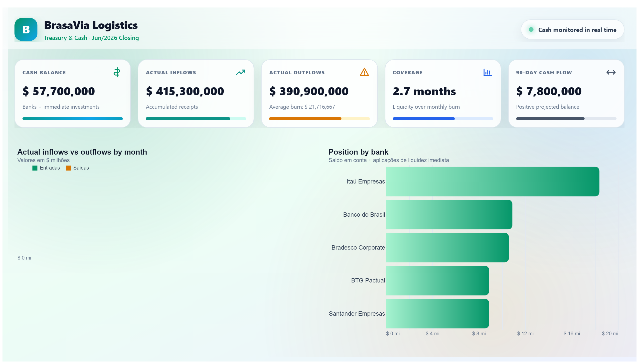The width and height of the screenshot is (639, 364).
Task: Click Valores em $ milhões subtitle
Action: 43,160
